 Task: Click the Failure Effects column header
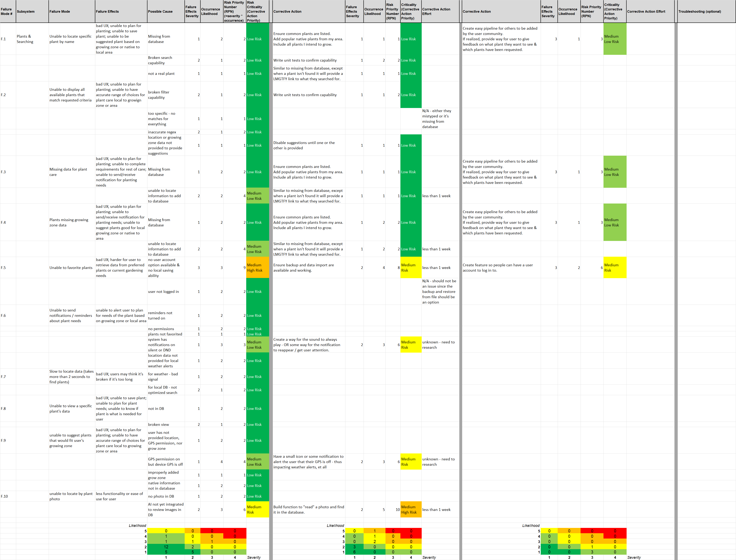(x=121, y=12)
